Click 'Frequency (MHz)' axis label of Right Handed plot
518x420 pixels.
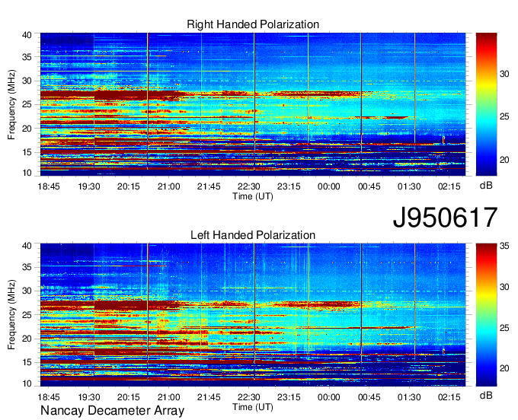[x=11, y=104]
